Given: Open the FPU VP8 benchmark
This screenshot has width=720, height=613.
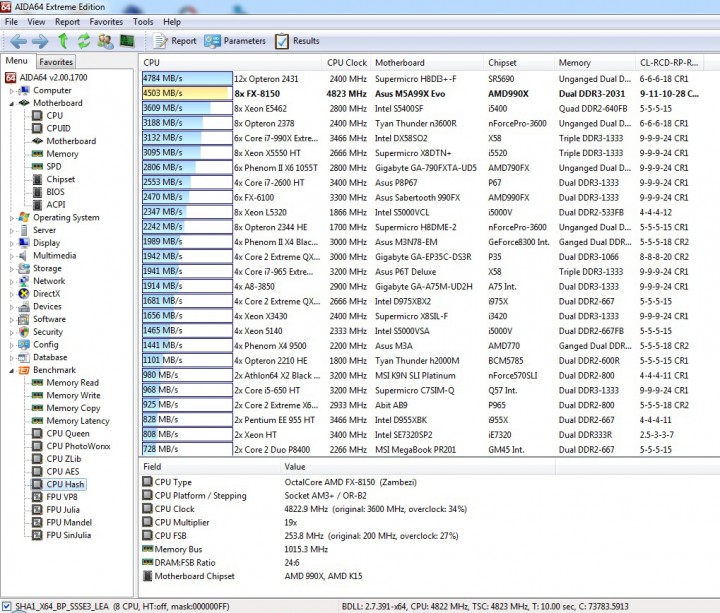Looking at the screenshot, I should [55, 497].
